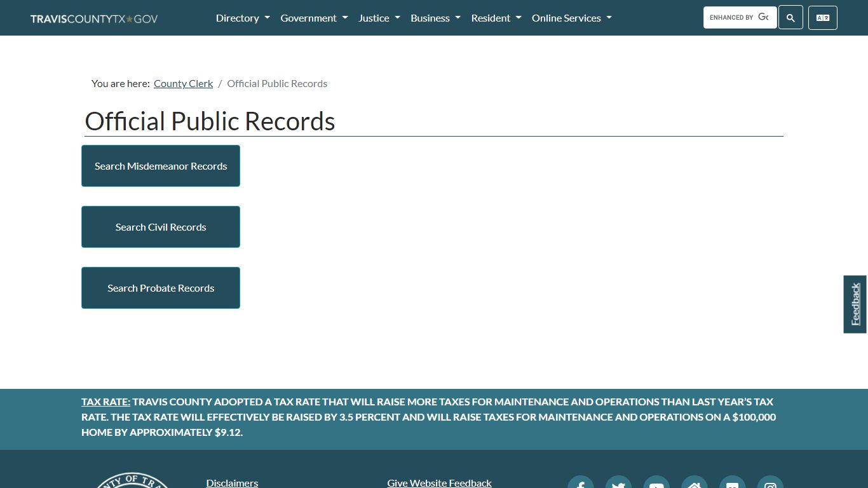This screenshot has height=488, width=868.
Task: Click Search Misdemeanor Records button
Action: point(160,166)
